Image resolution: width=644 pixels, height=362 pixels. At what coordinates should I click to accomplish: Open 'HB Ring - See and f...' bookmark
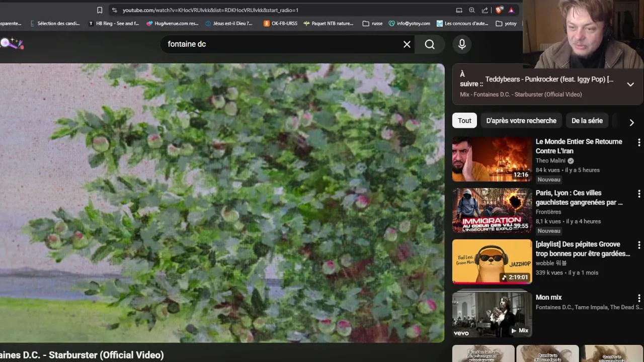click(x=114, y=23)
